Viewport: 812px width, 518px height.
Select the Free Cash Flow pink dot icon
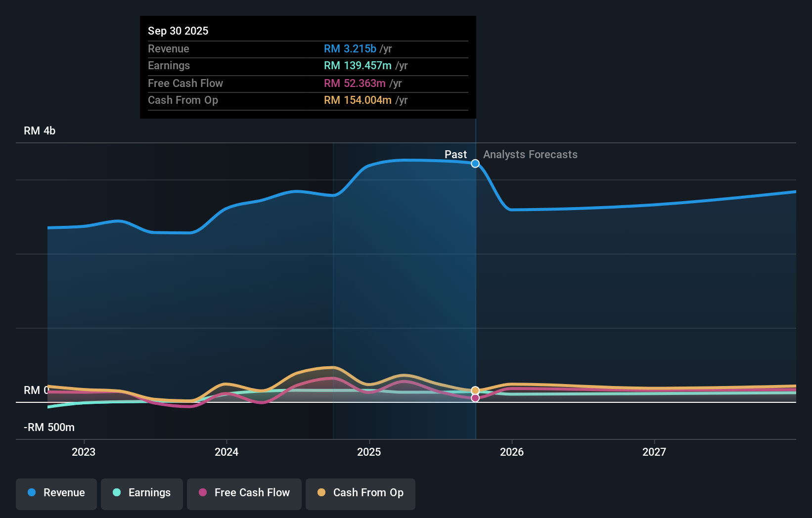[x=204, y=493]
